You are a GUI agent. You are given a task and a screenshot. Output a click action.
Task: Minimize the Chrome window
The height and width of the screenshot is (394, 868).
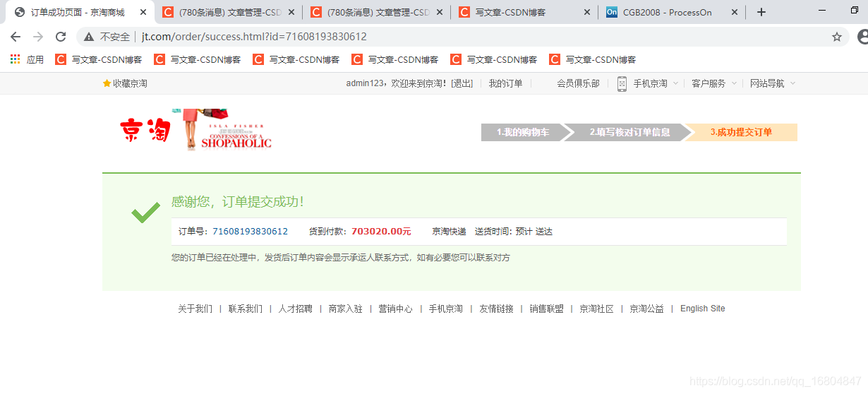[823, 10]
